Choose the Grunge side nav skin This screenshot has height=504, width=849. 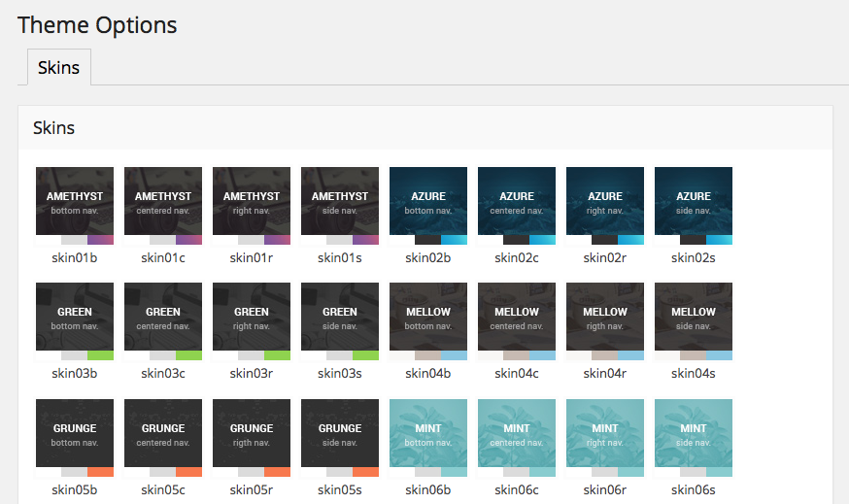340,437
